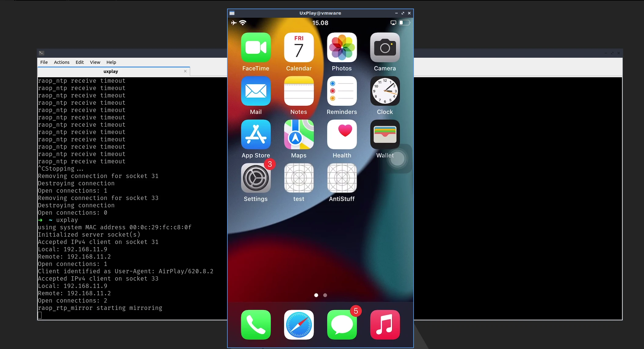This screenshot has height=349, width=644.
Task: Launch the Music app in dock
Action: click(x=385, y=325)
